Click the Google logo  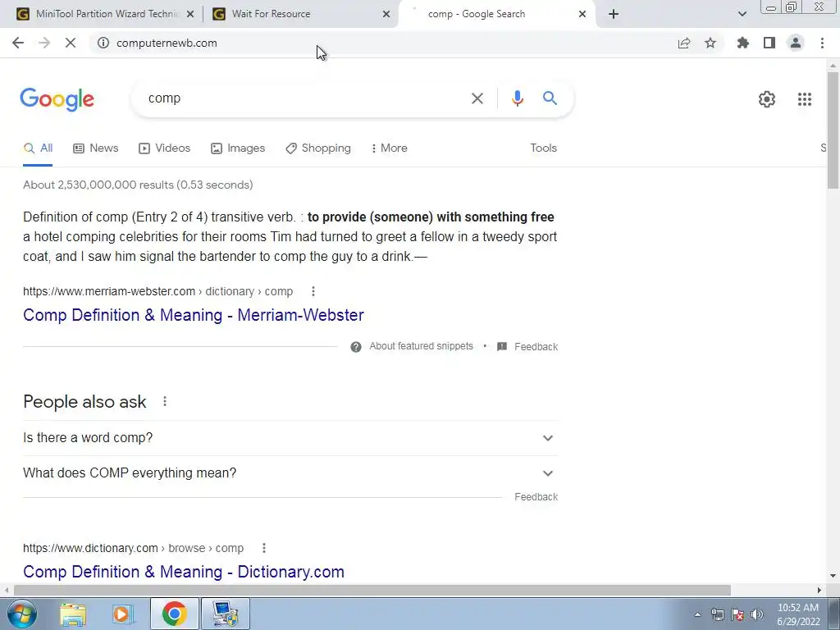click(57, 99)
